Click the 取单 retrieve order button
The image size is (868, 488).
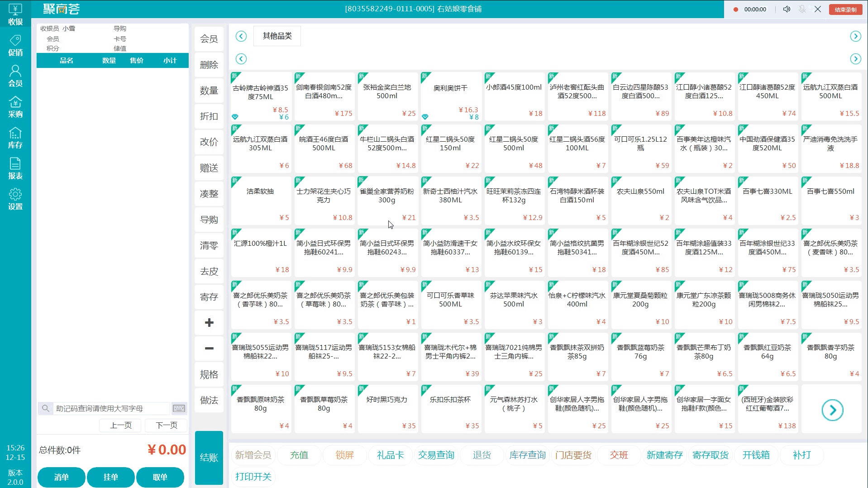tap(160, 477)
